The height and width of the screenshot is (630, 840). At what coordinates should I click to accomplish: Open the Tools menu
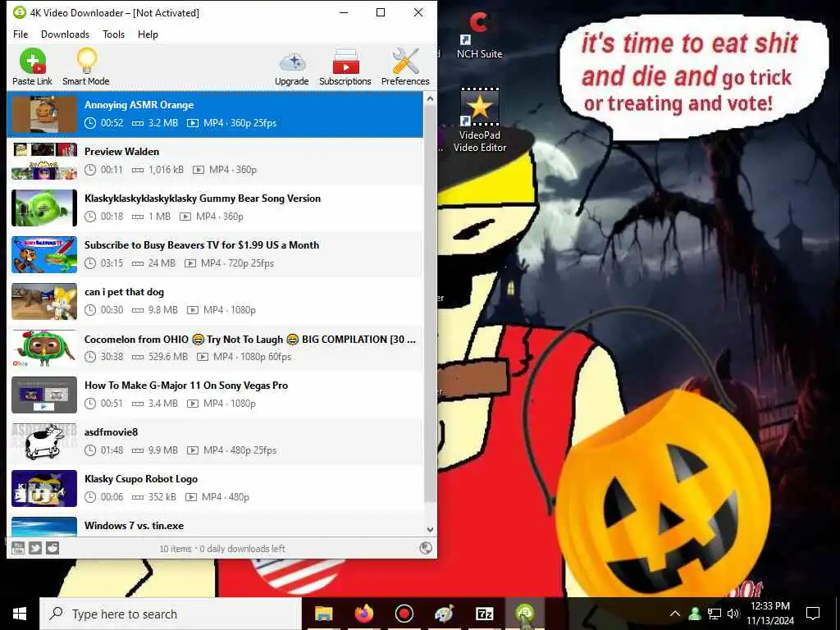[113, 34]
